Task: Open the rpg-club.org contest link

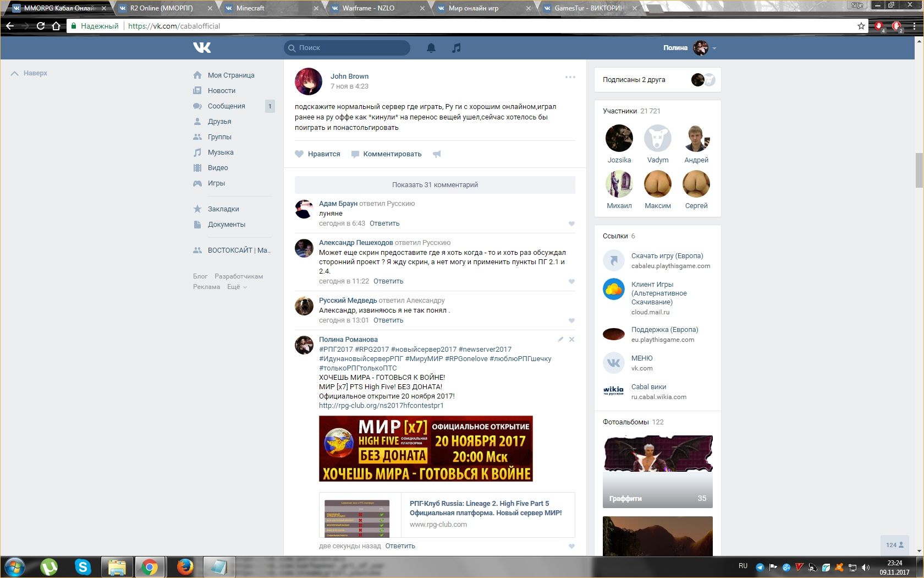Action: [x=381, y=406]
